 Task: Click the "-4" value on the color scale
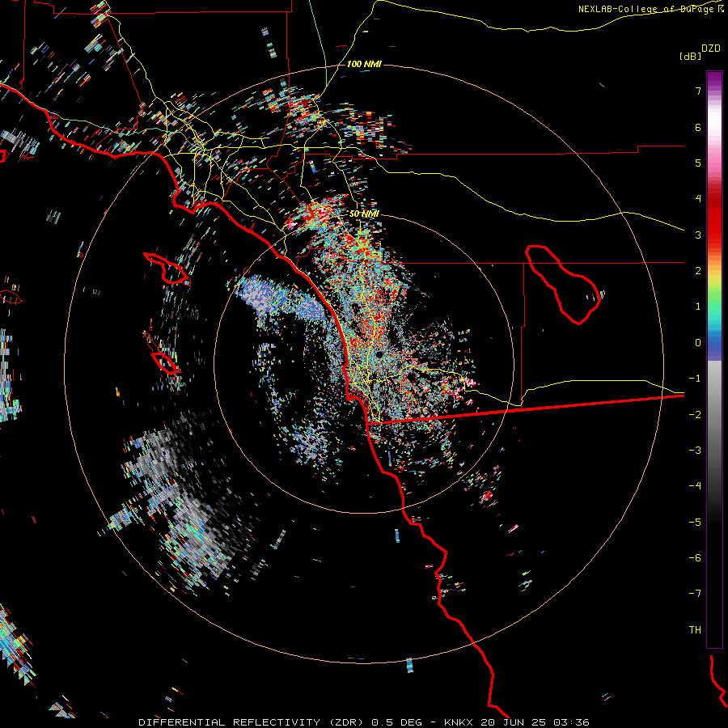pyautogui.click(x=695, y=486)
